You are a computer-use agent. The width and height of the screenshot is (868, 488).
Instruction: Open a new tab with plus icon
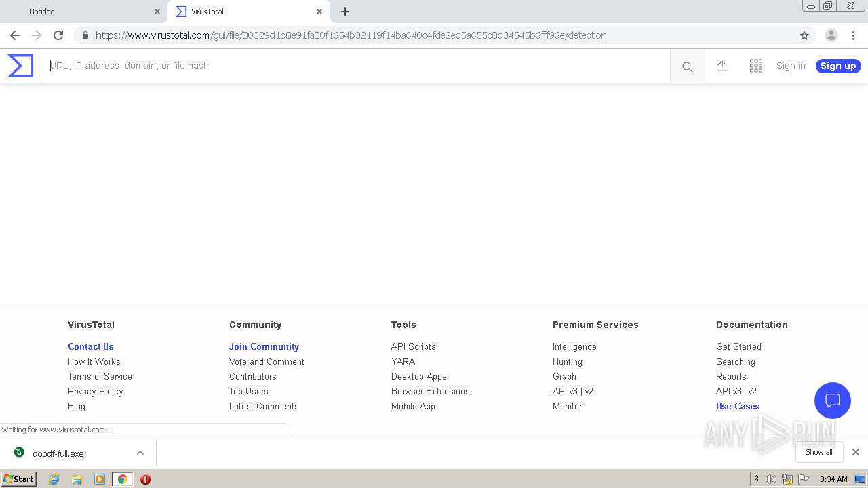(x=345, y=12)
